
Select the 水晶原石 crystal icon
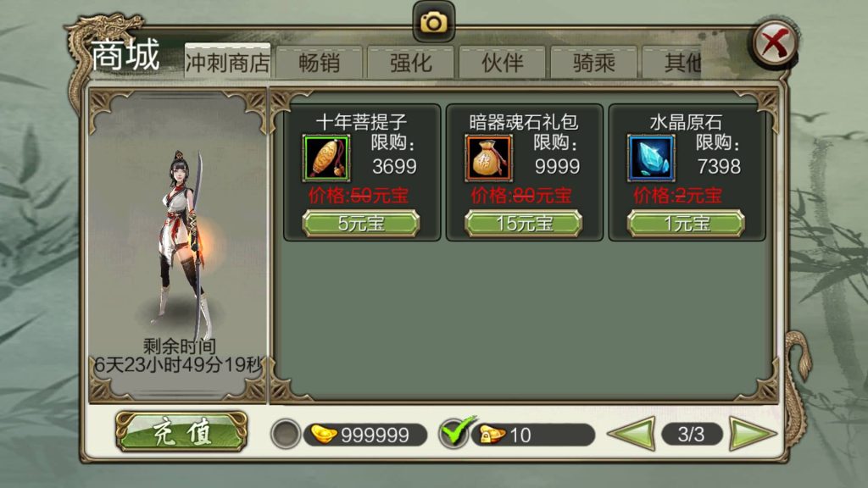click(651, 158)
